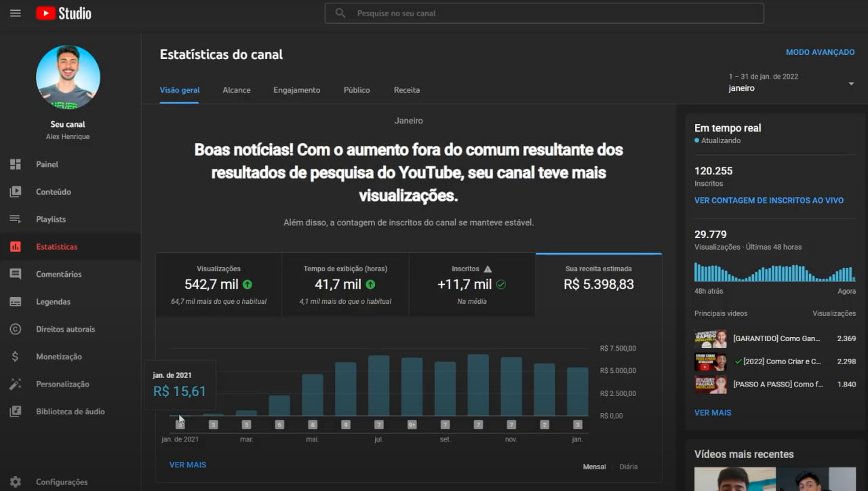
Task: Click the search magnifier icon
Action: click(340, 13)
